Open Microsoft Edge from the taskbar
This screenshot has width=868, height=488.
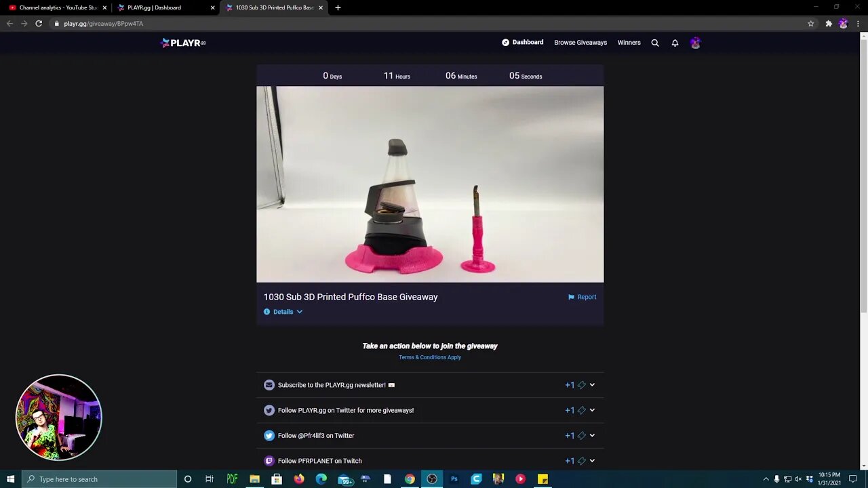point(321,479)
